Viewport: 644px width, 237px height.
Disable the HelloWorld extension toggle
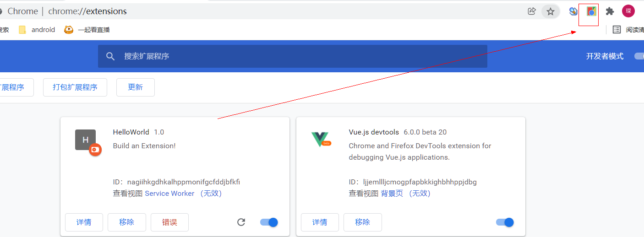(x=269, y=222)
